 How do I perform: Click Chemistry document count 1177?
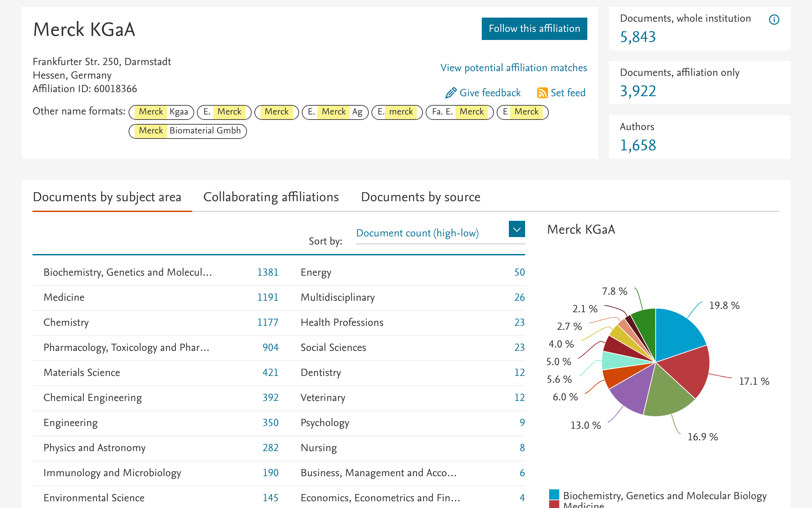(x=268, y=322)
